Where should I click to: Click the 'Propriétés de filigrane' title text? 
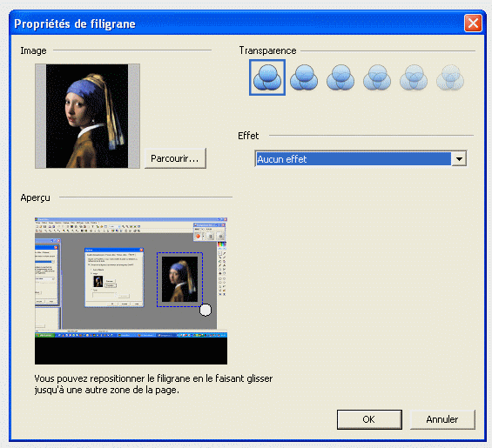coord(75,23)
